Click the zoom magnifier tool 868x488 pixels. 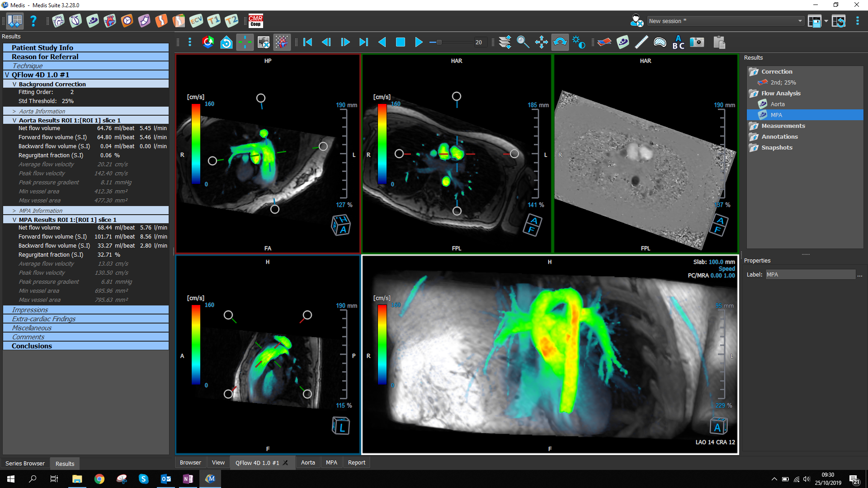523,42
